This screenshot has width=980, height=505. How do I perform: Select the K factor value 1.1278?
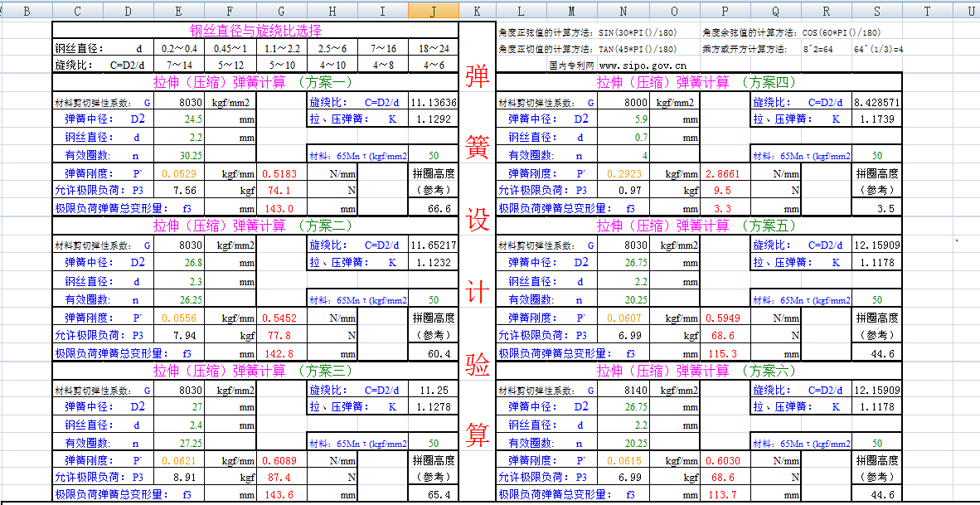pos(434,407)
